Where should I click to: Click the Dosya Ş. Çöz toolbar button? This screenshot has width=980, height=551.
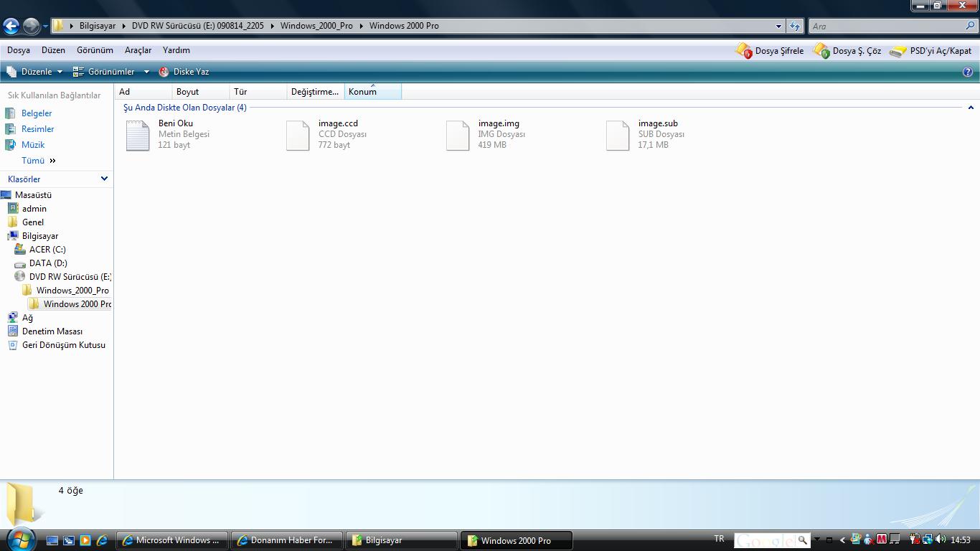pyautogui.click(x=847, y=51)
